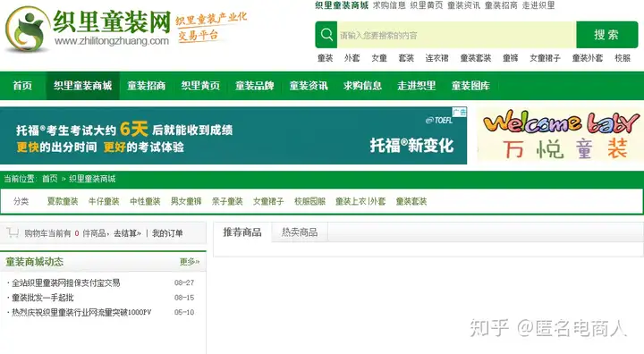Open 童装图库 in the main navigation
Image resolution: width=644 pixels, height=354 pixels.
470,86
